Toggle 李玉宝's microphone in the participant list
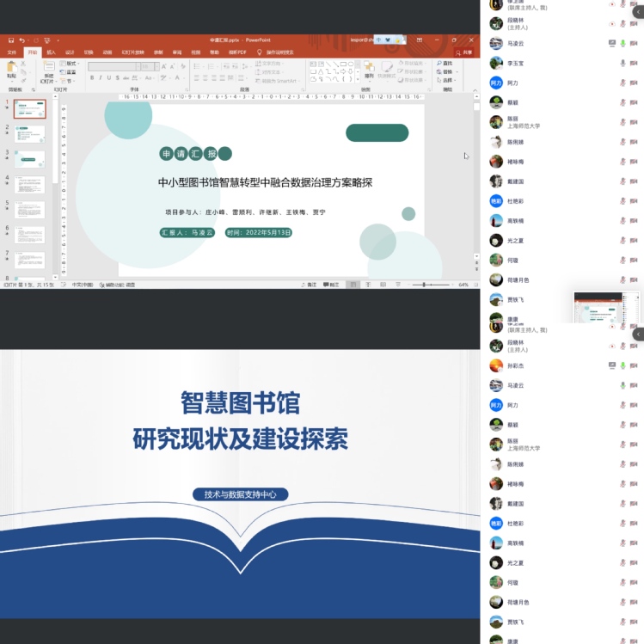This screenshot has width=644, height=644. pos(622,63)
